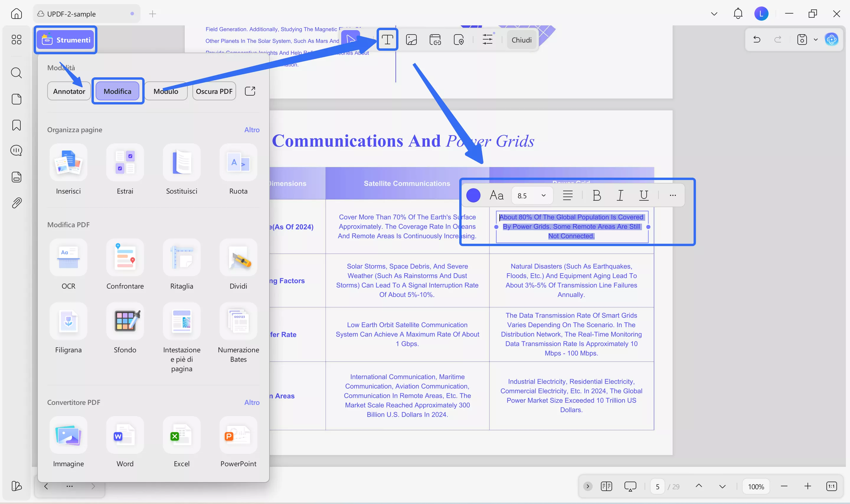Open the Bookmarks panel in the sidebar

coord(16,125)
